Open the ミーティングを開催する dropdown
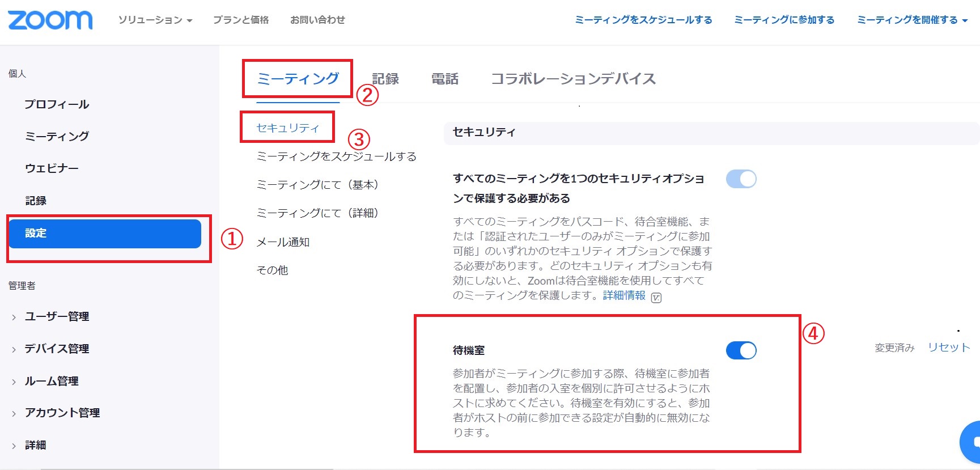 (x=912, y=20)
